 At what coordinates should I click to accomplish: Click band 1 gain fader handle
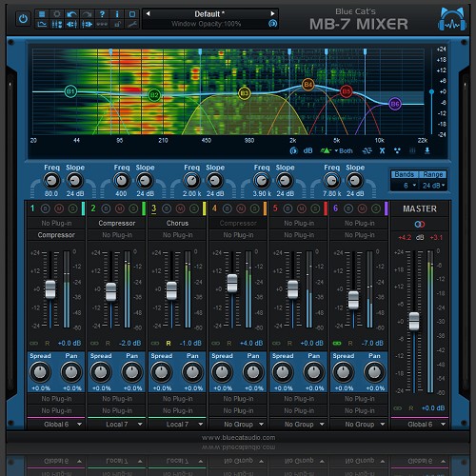50,289
